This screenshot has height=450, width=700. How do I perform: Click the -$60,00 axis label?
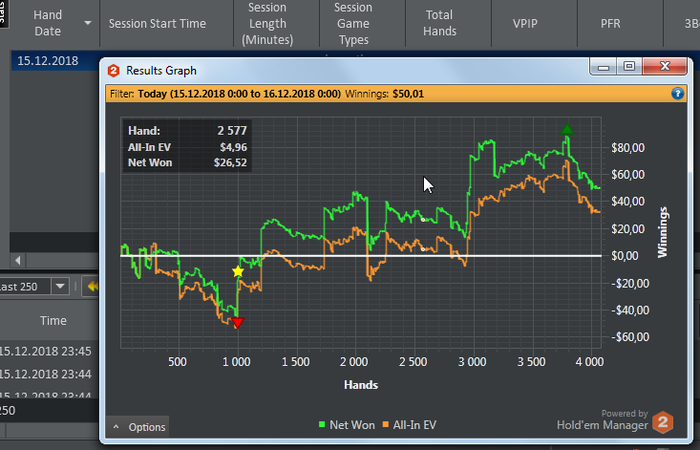tap(629, 337)
